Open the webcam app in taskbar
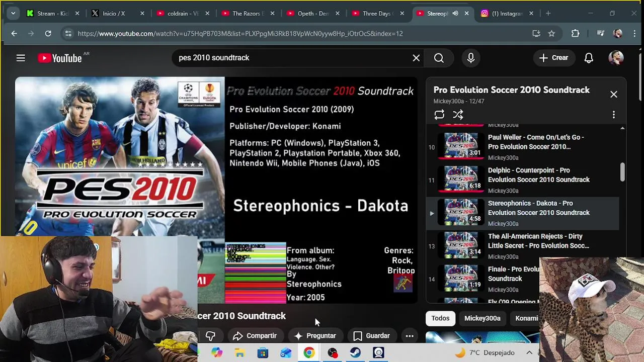This screenshot has height=362, width=644. pyautogui.click(x=378, y=353)
